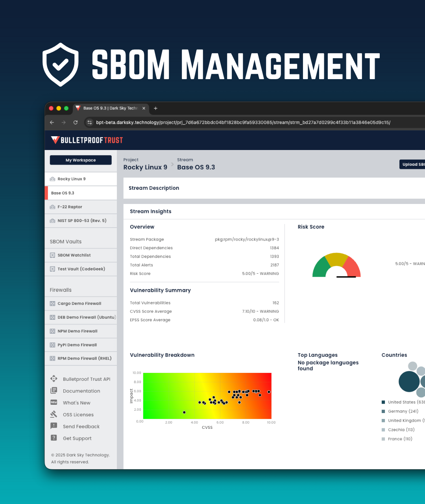Click the F-22 Raptor briefcase icon
This screenshot has height=504, width=425.
(x=52, y=207)
